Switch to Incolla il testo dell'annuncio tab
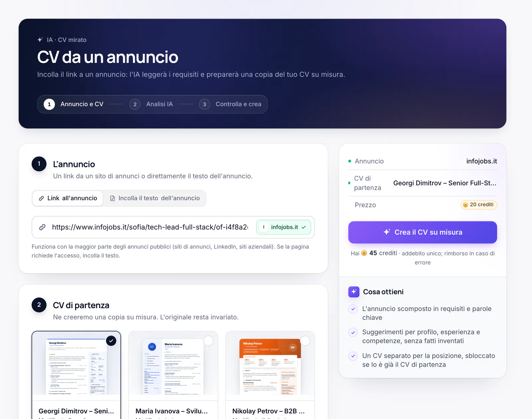This screenshot has width=532, height=419. click(x=155, y=198)
